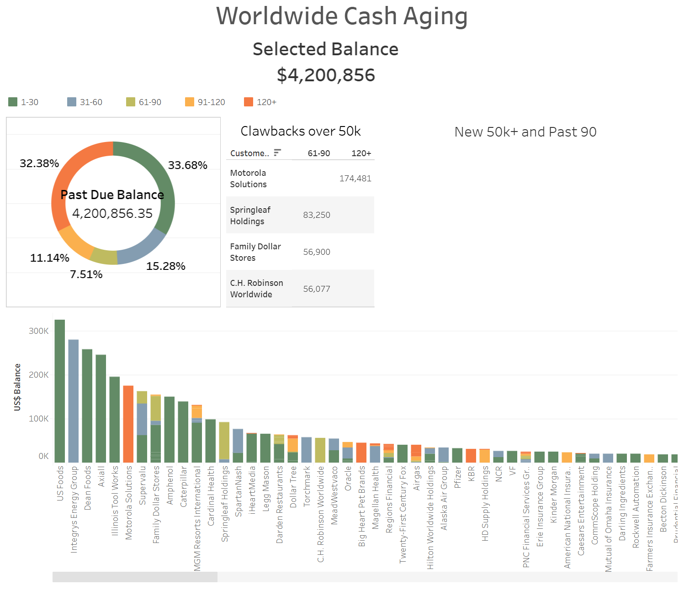
Task: Click the Kinder Morgan axis label
Action: [x=553, y=495]
